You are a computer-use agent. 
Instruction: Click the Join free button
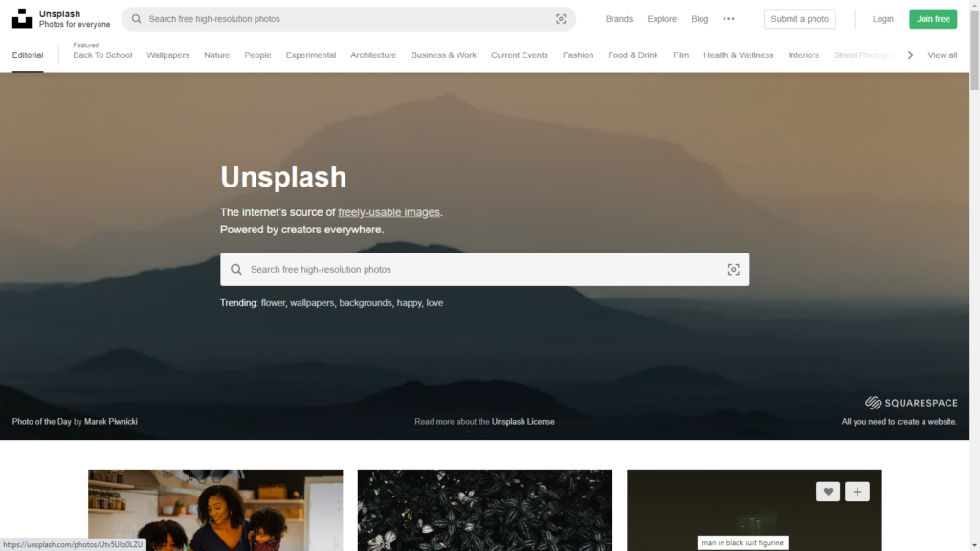click(x=932, y=19)
